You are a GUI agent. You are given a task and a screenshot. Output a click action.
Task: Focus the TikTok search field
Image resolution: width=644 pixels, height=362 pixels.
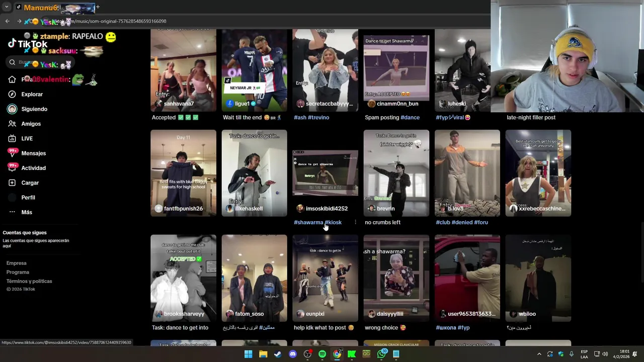40,62
